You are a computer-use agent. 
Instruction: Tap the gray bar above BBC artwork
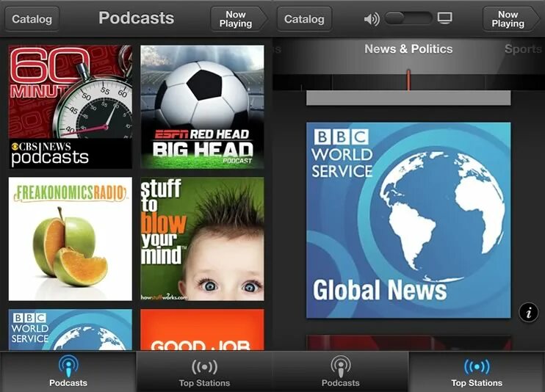tap(408, 98)
